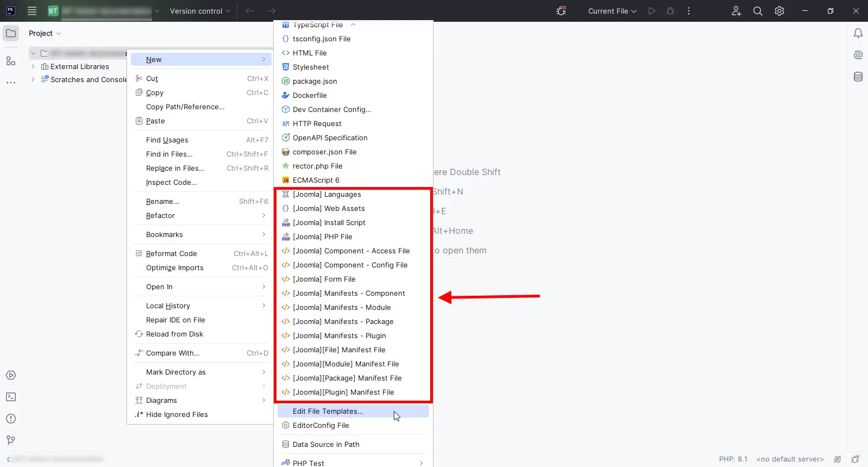Open the Structure tool window
This screenshot has height=467, width=868.
[11, 61]
